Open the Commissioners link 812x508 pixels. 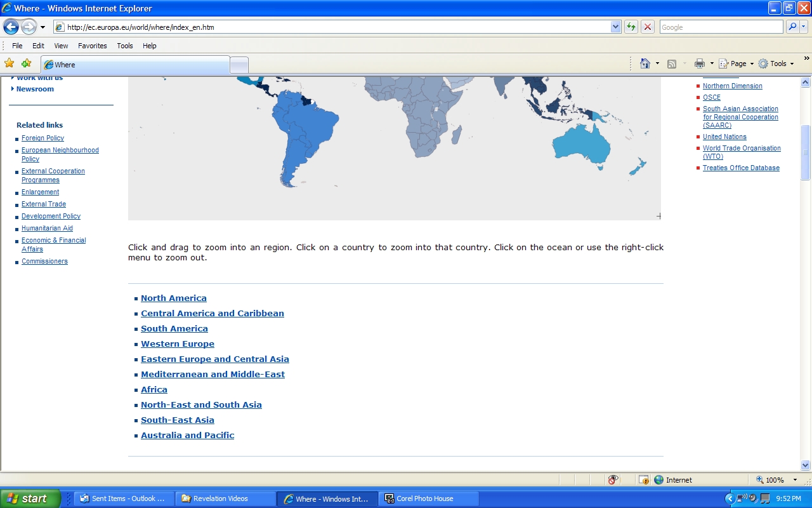pyautogui.click(x=44, y=261)
